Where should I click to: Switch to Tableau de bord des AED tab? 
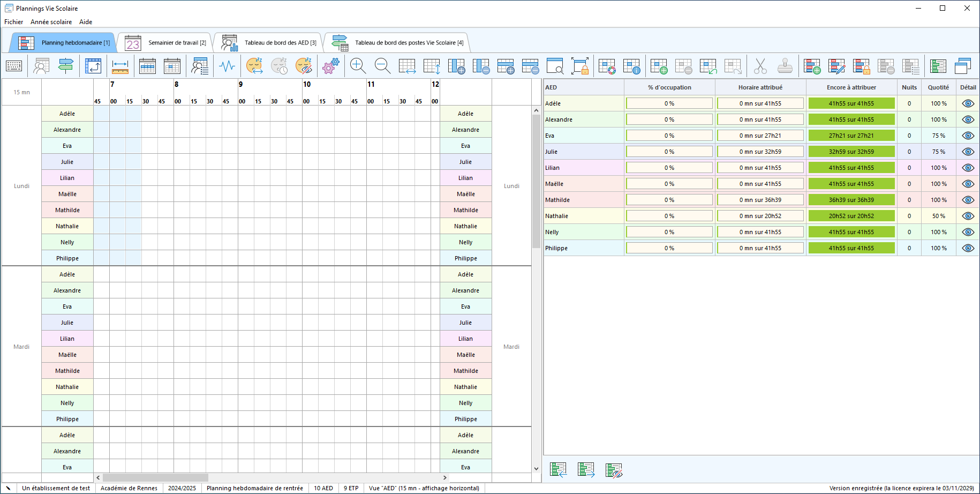(x=268, y=42)
